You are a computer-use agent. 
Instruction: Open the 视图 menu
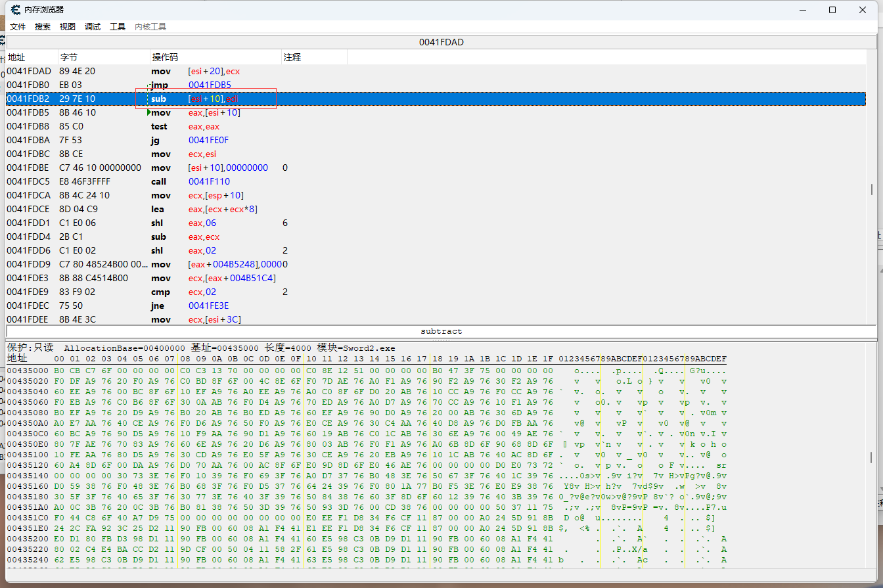pos(68,27)
